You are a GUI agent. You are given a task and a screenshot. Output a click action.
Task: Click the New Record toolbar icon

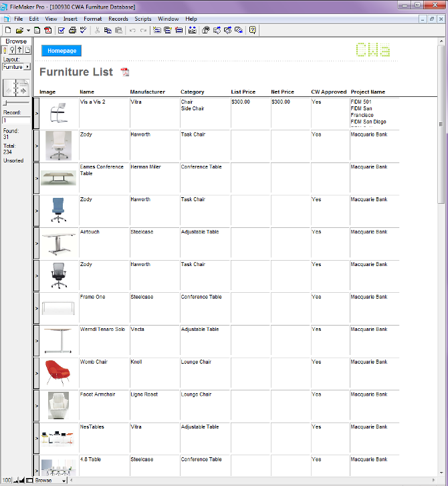(x=157, y=30)
